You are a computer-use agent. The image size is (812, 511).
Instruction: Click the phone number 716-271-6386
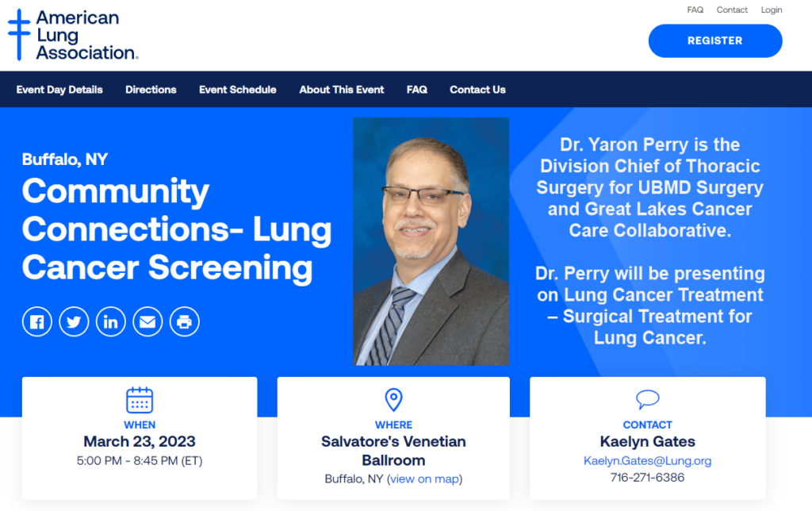[647, 478]
